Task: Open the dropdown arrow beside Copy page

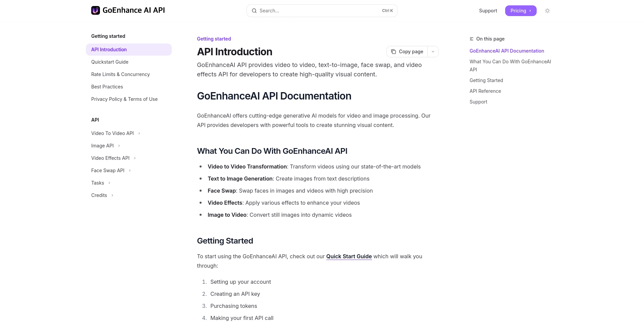Action: point(433,52)
